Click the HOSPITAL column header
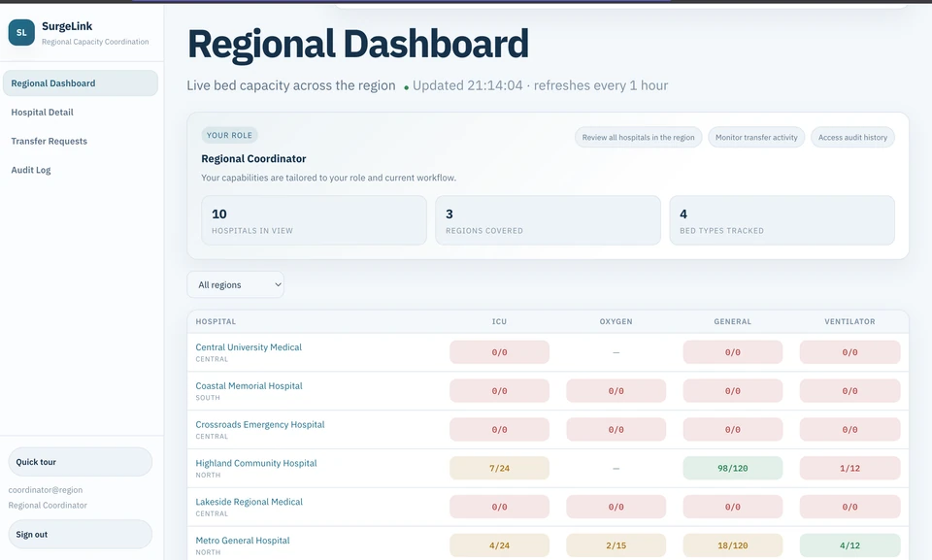932x560 pixels. click(216, 321)
